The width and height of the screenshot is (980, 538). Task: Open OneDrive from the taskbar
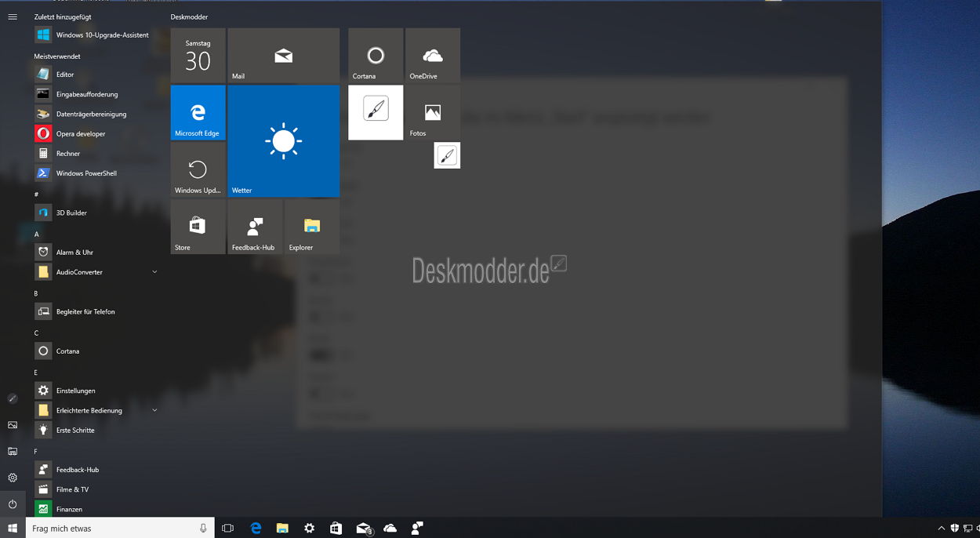[390, 529]
